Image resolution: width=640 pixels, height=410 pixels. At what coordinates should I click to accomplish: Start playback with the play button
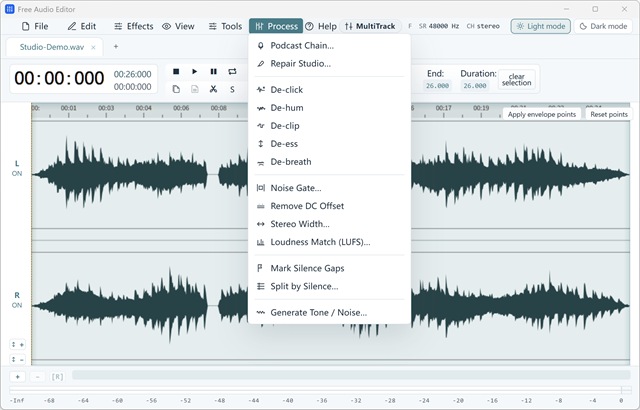(x=195, y=71)
